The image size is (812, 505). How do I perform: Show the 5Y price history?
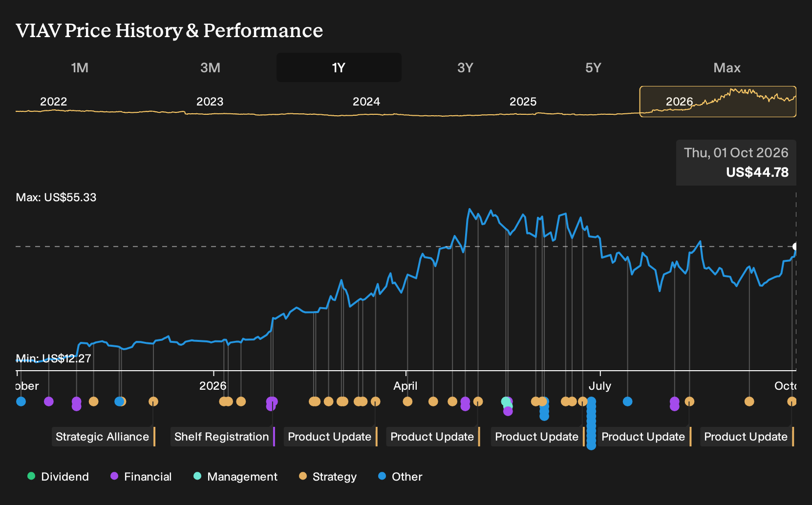point(593,67)
